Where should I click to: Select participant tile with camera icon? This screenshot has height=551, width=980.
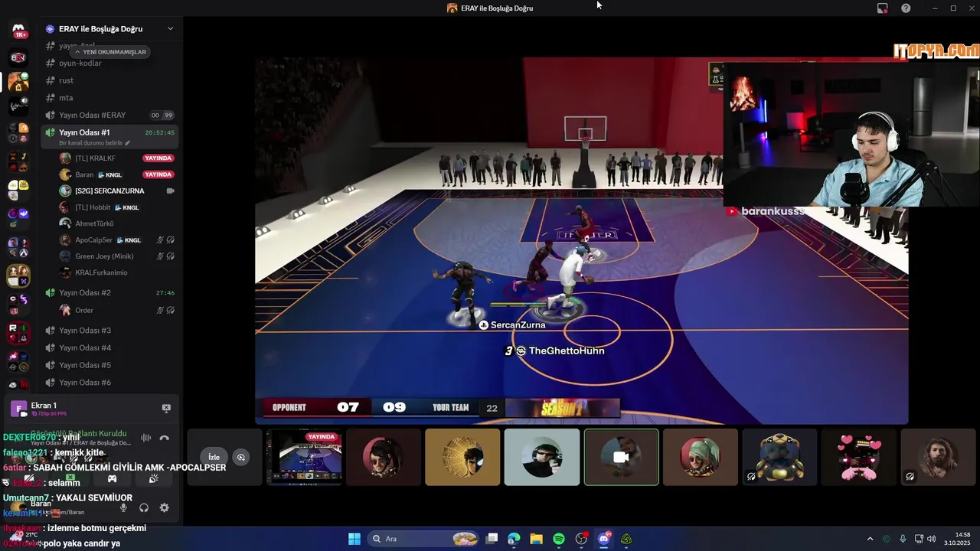pos(621,457)
